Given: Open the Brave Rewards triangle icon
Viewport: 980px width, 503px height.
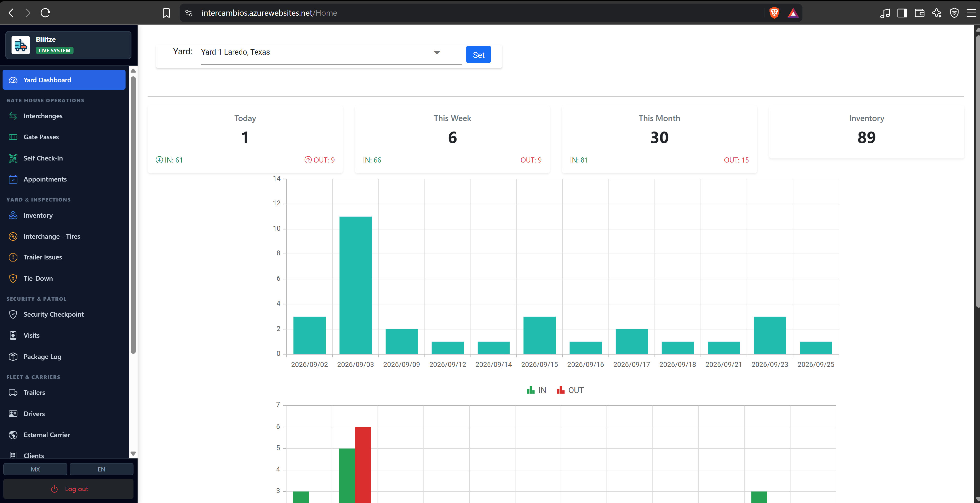Looking at the screenshot, I should pos(793,13).
